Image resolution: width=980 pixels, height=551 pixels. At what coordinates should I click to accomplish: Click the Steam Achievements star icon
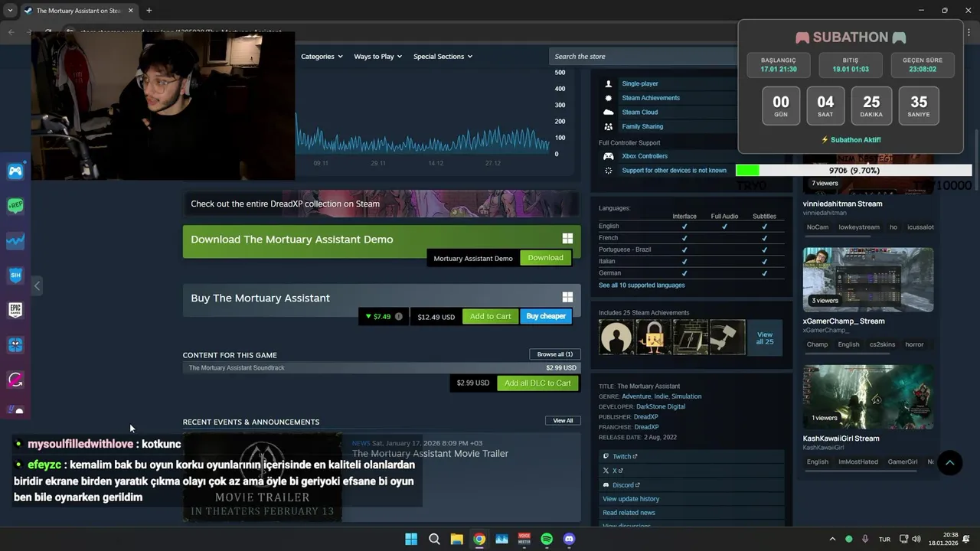(x=609, y=98)
